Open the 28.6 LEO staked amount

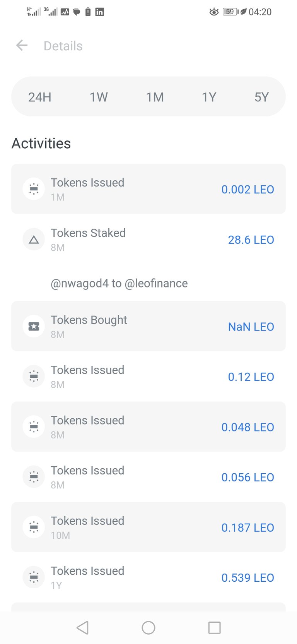251,240
